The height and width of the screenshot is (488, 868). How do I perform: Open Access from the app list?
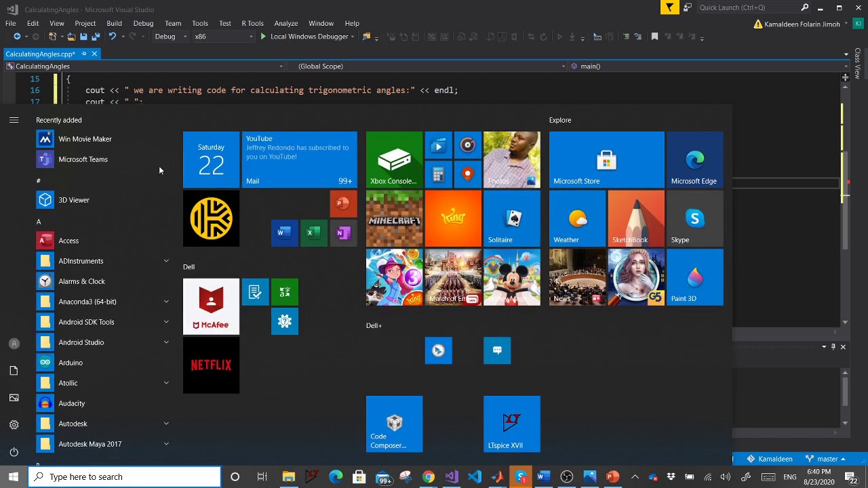coord(104,241)
